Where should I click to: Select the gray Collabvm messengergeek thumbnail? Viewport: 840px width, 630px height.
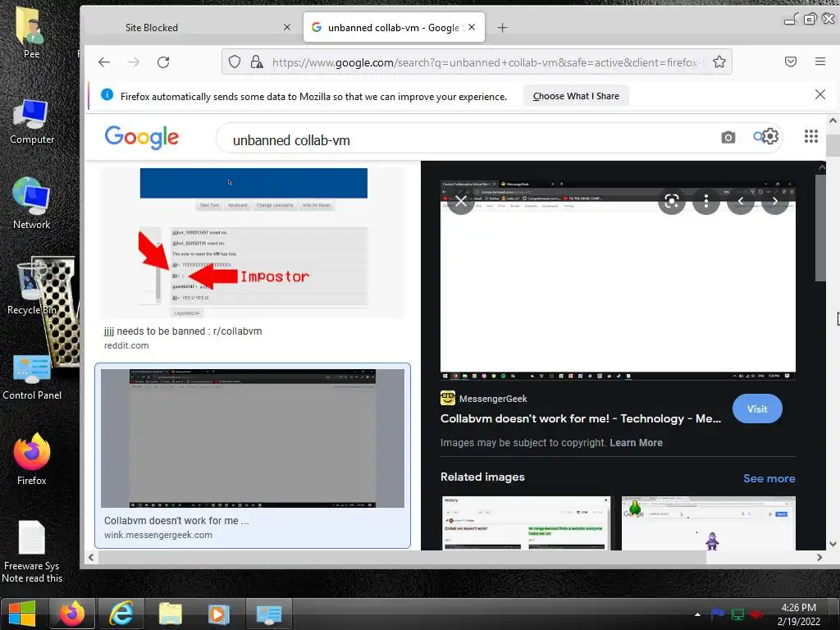point(253,438)
